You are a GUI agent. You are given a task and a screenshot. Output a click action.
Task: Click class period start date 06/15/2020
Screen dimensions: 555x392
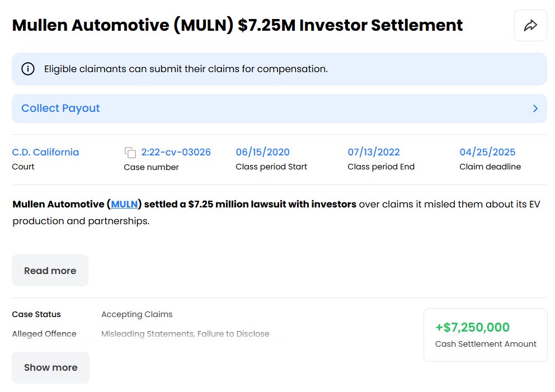pyautogui.click(x=262, y=152)
